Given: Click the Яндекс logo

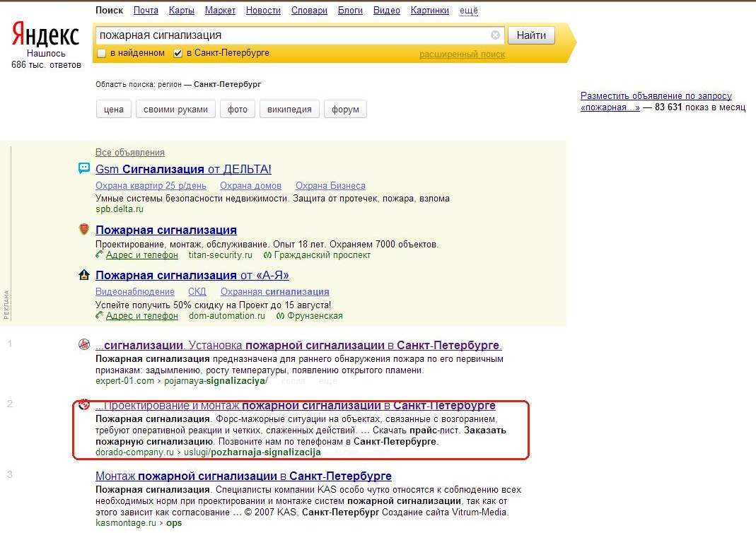Looking at the screenshot, I should coord(45,34).
